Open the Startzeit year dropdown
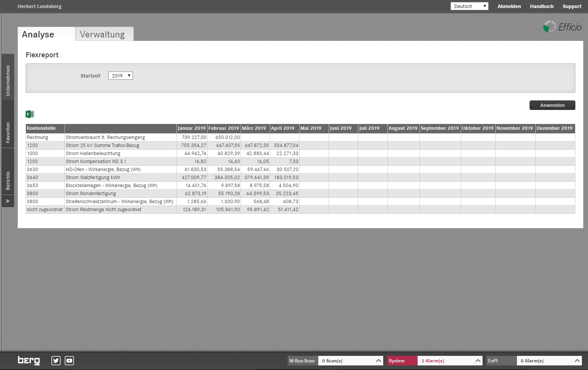Screen dimensions: 588x370 [120, 76]
